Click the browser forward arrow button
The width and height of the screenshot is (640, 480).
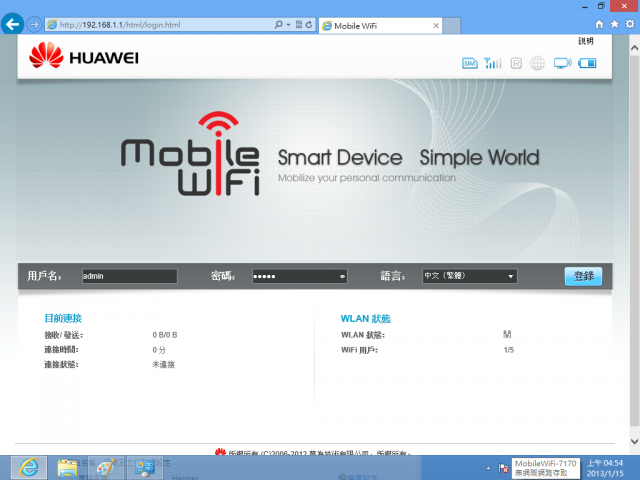[x=34, y=24]
